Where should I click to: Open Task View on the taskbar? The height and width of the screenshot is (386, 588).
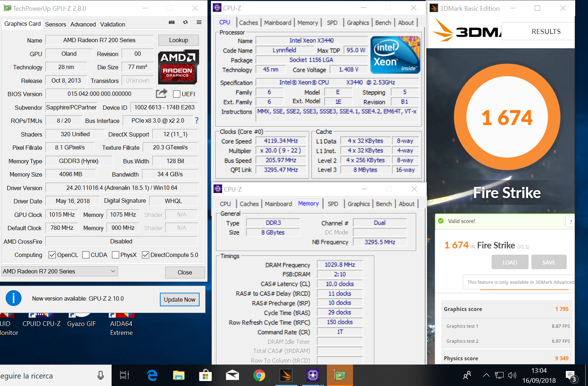coord(124,375)
